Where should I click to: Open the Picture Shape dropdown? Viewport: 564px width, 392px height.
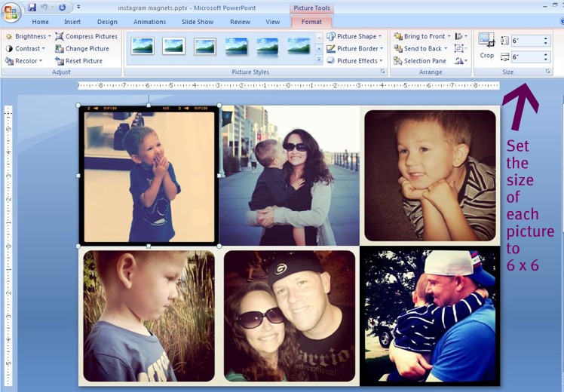(x=354, y=36)
